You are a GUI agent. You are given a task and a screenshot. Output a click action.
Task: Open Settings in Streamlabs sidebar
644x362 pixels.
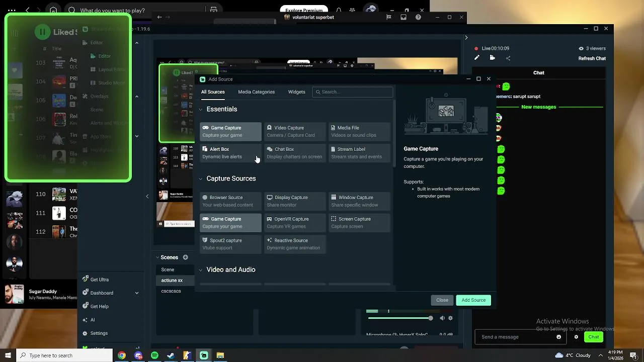(95, 333)
